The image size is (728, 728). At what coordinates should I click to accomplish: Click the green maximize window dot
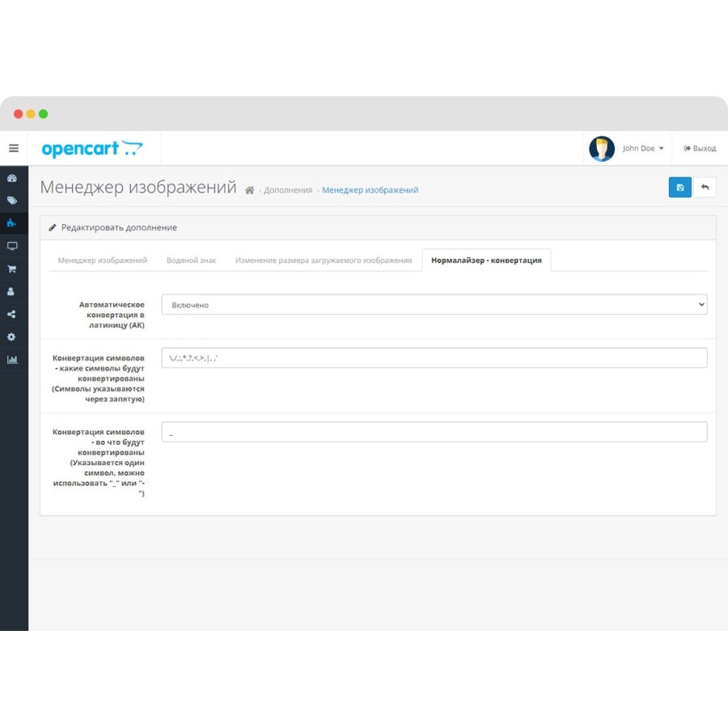tap(43, 114)
